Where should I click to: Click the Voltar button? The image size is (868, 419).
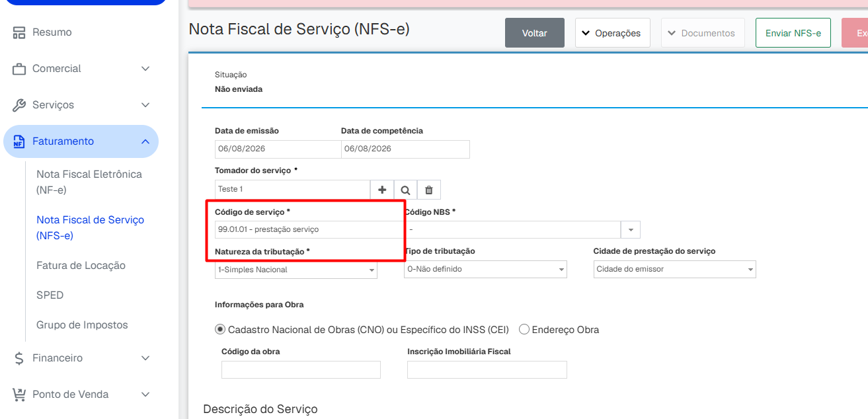point(535,33)
